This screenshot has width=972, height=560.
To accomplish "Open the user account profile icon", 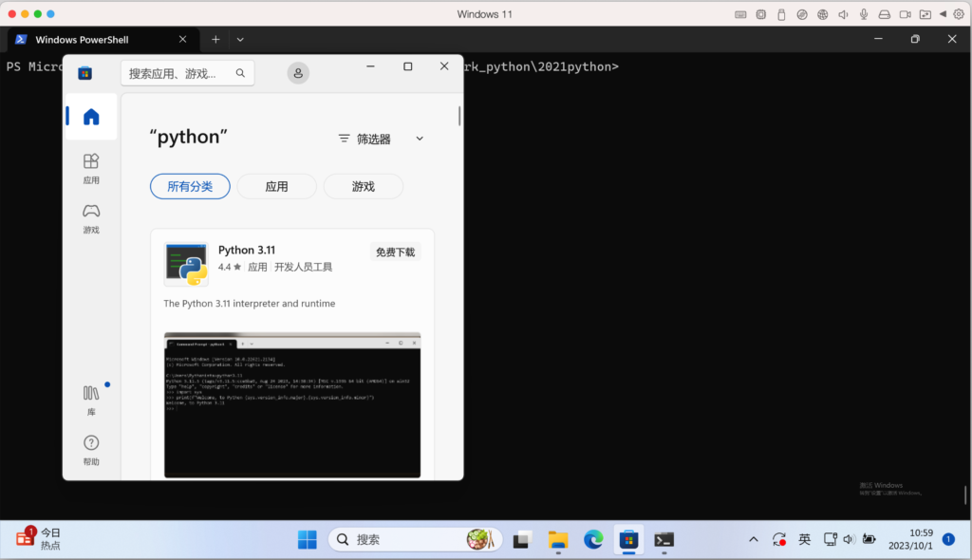I will pos(298,73).
